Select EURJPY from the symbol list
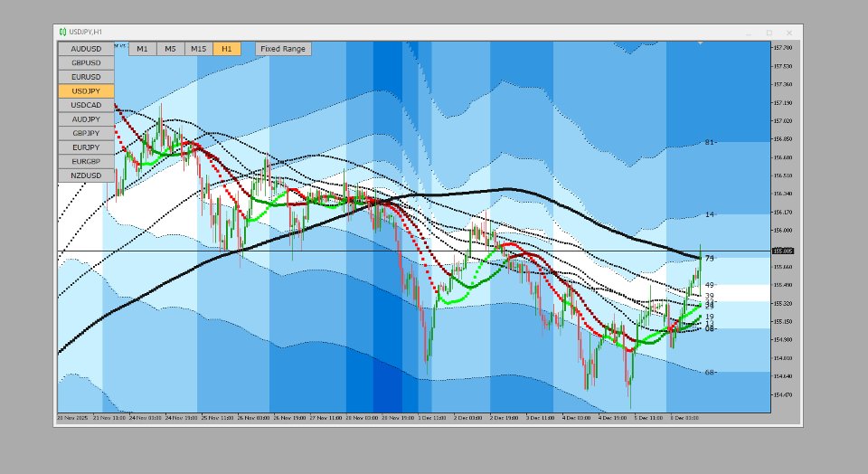Viewport: 868px width, 474px height. click(87, 147)
